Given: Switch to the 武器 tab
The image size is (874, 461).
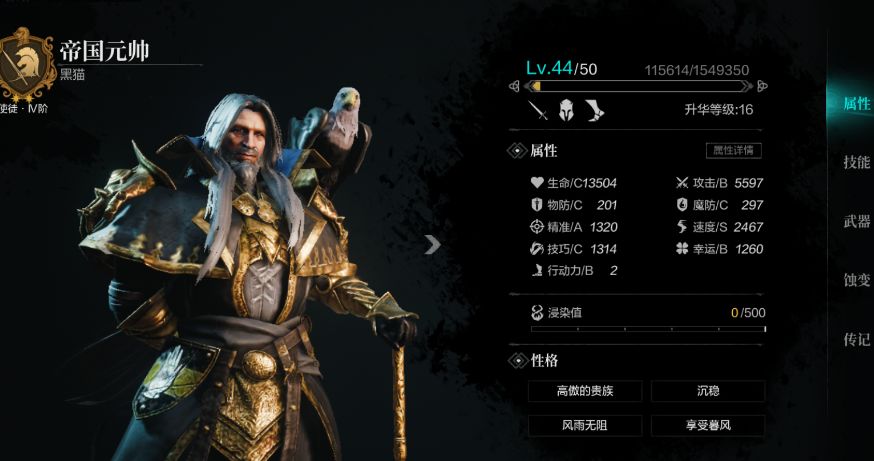Looking at the screenshot, I should (x=857, y=221).
